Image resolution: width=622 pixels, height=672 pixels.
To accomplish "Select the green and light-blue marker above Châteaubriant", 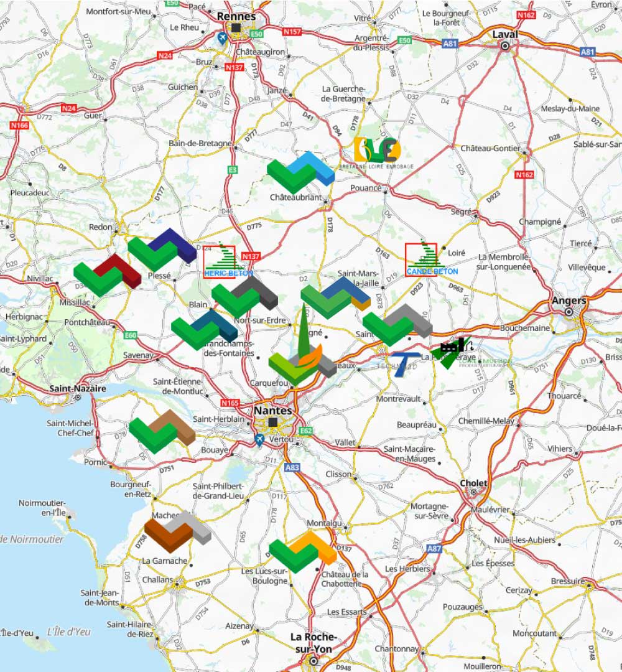I will (300, 172).
